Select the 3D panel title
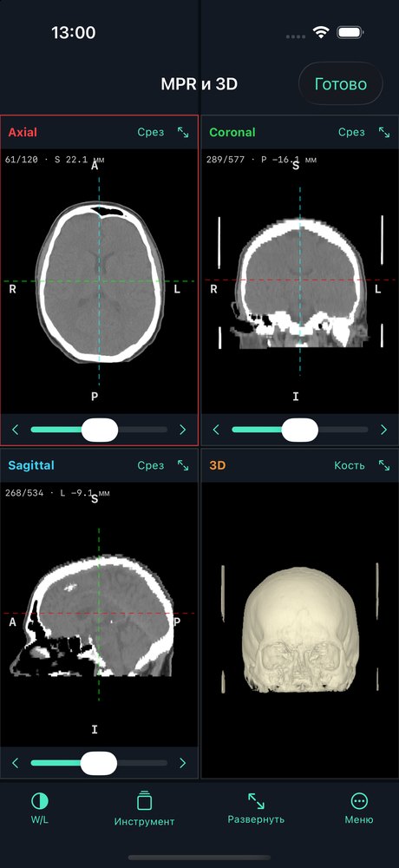 [x=218, y=465]
